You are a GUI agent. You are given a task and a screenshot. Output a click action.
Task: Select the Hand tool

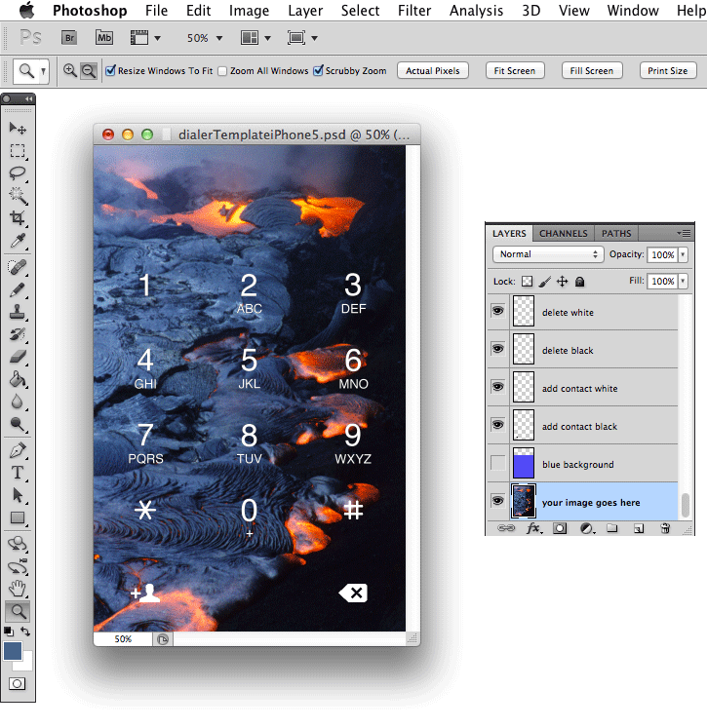[18, 589]
